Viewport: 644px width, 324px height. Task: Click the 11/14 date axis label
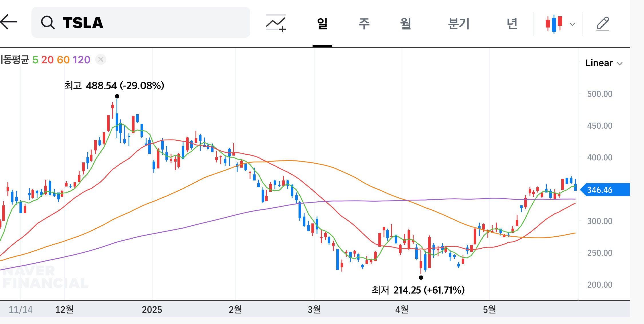(21, 309)
